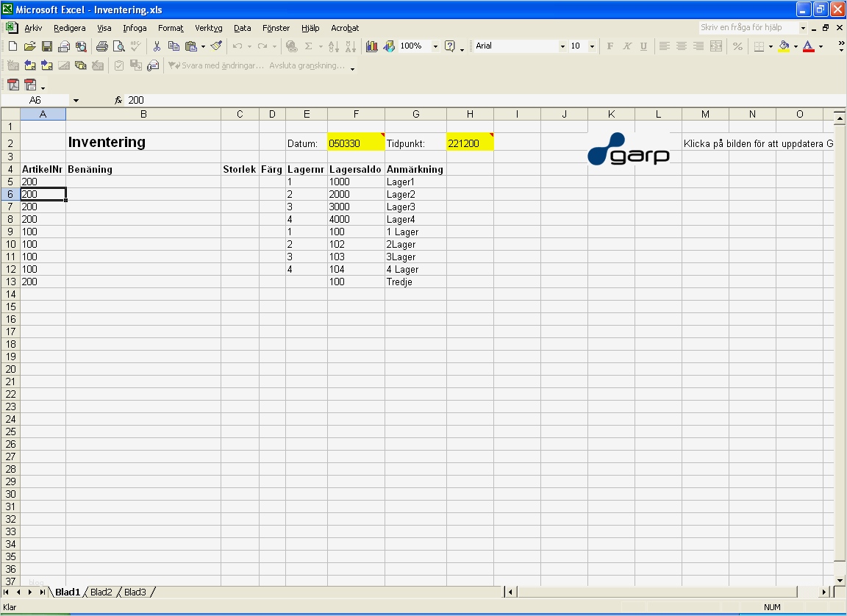Click Svara med ändringar button
Viewport: 847px width, 616px height.
click(216, 66)
